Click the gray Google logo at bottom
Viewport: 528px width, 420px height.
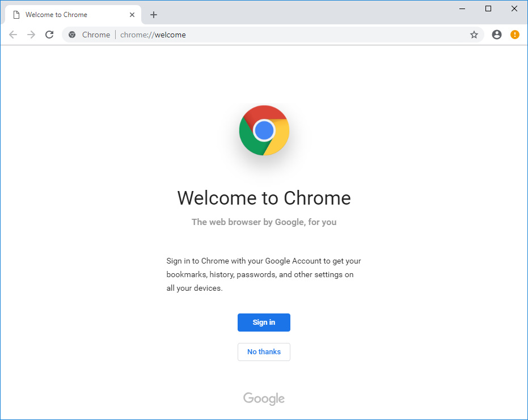pyautogui.click(x=264, y=398)
